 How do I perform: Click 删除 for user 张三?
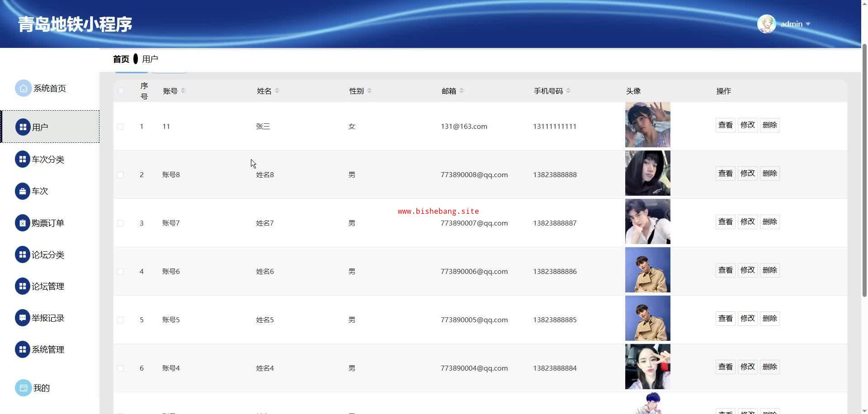click(x=770, y=125)
